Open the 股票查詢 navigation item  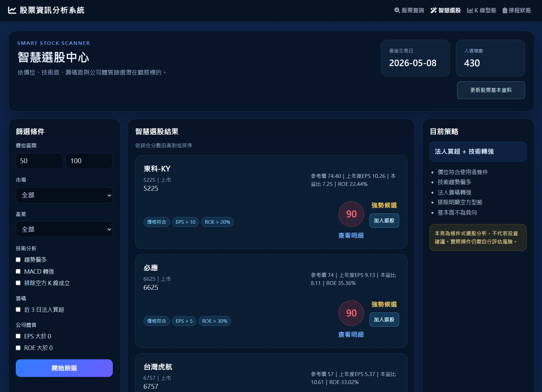[x=409, y=10]
